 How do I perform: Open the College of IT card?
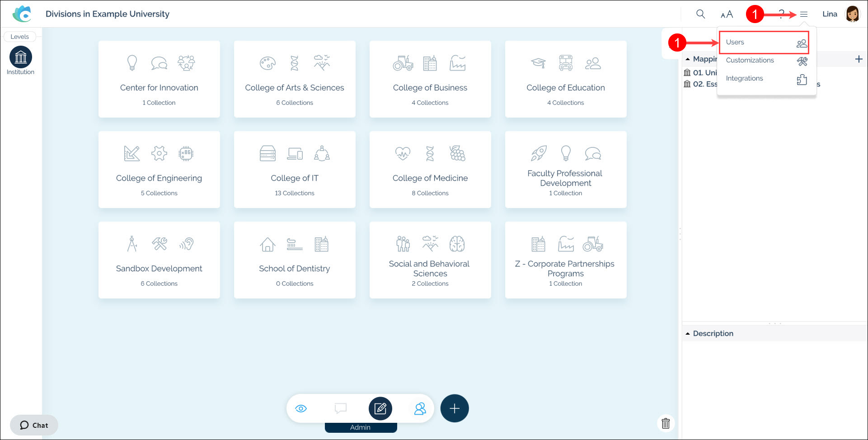pos(295,170)
